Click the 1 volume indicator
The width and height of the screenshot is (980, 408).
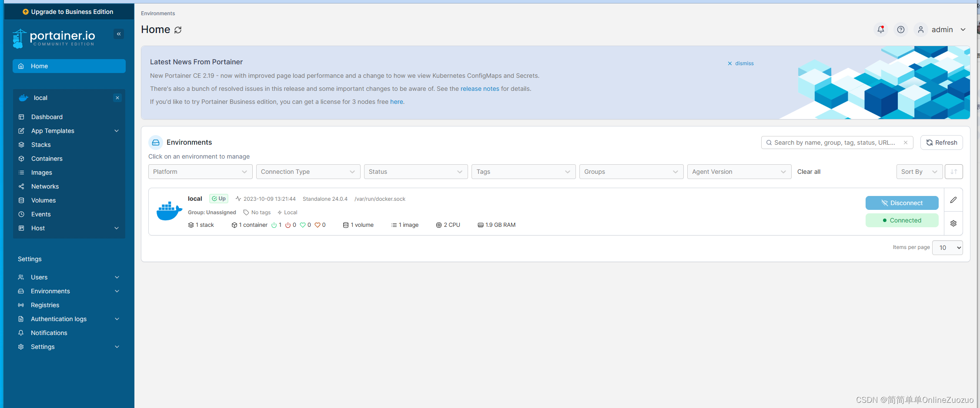click(x=358, y=225)
